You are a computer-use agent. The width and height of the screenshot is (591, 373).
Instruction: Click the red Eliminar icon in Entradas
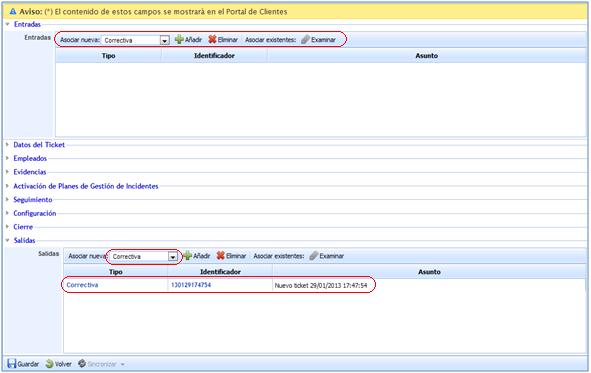[x=212, y=39]
